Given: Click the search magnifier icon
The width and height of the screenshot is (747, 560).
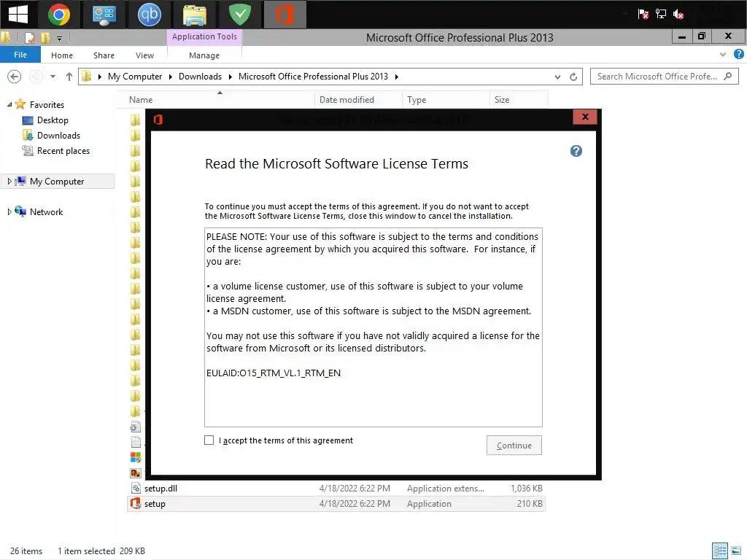Looking at the screenshot, I should pos(728,76).
